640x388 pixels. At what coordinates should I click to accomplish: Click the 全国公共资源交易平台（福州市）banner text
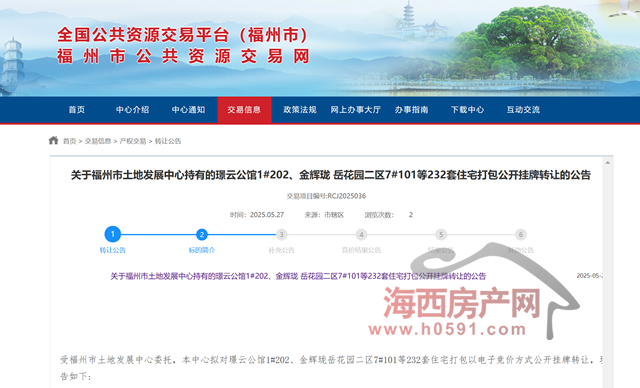click(x=182, y=35)
